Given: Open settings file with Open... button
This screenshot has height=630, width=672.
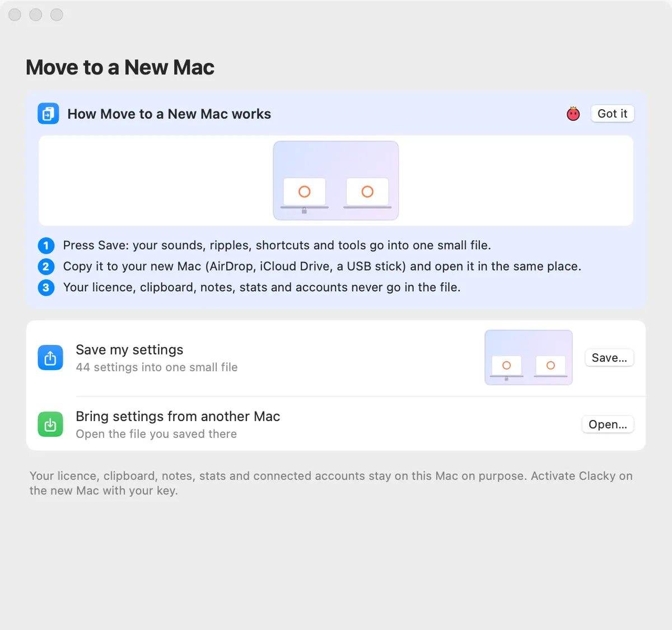Looking at the screenshot, I should click(x=608, y=424).
